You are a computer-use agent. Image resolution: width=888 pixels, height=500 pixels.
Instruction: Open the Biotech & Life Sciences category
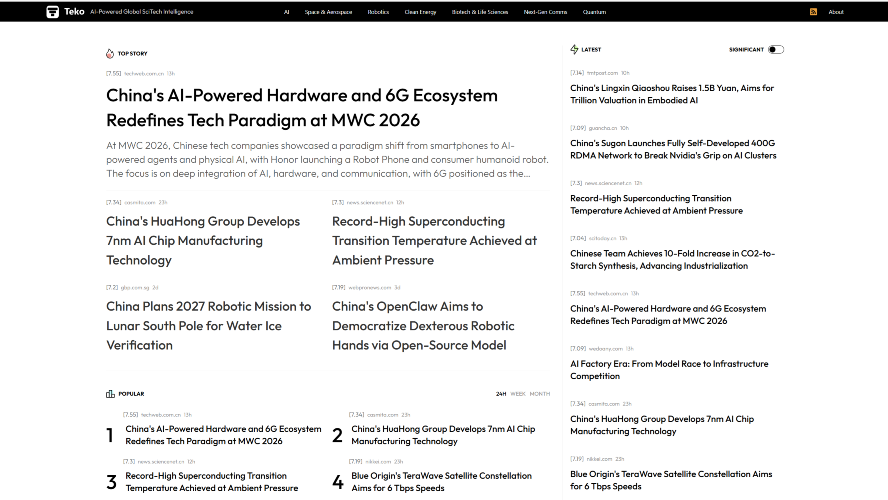[x=480, y=12]
